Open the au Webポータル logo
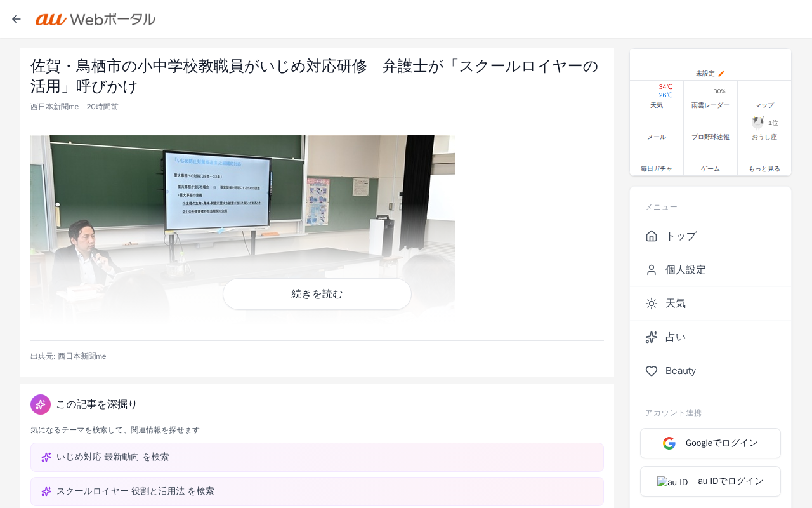Image resolution: width=812 pixels, height=508 pixels. tap(95, 19)
